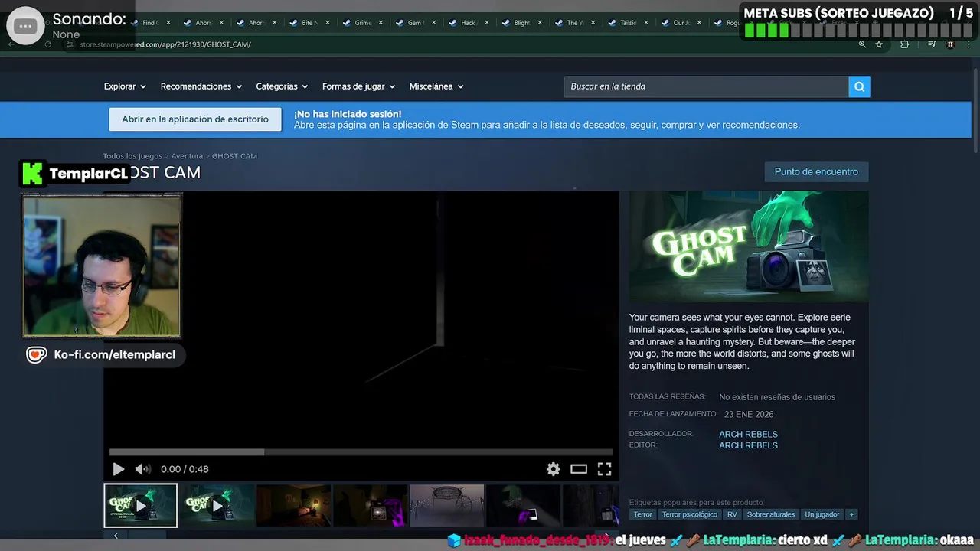This screenshot has width=980, height=551.
Task: Select the warm lit room screenshot thumbnail
Action: [x=293, y=505]
